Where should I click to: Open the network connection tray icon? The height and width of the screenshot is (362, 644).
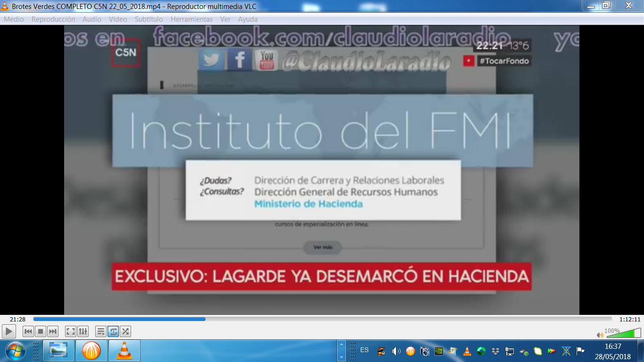pyautogui.click(x=509, y=351)
